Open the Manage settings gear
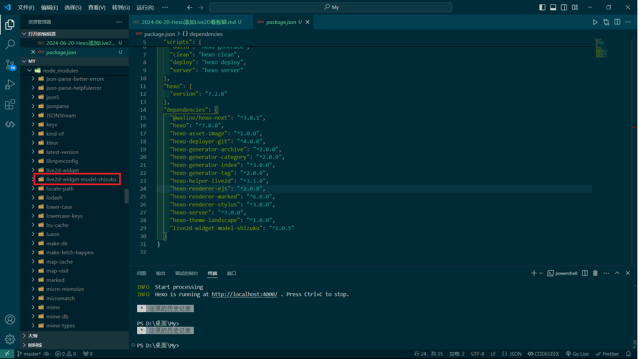The height and width of the screenshot is (359, 644). [10, 339]
